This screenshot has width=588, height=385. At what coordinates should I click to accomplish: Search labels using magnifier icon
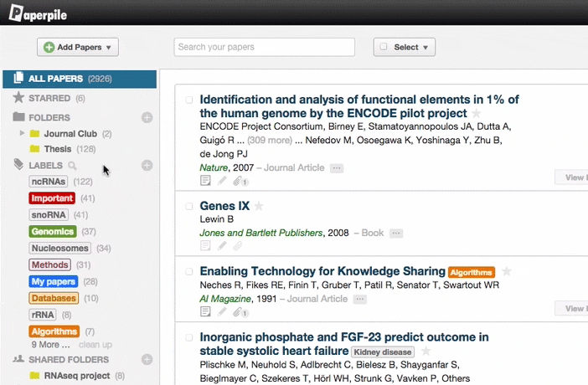(72, 166)
